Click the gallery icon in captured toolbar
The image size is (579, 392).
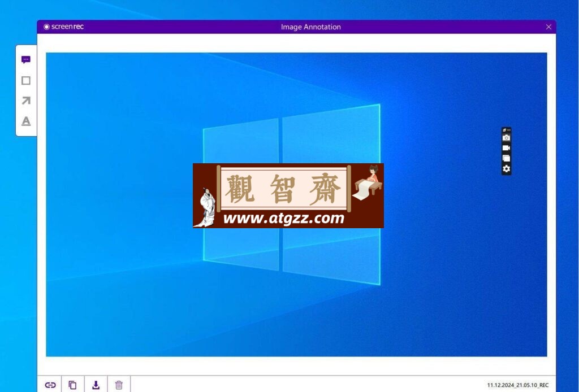point(506,158)
